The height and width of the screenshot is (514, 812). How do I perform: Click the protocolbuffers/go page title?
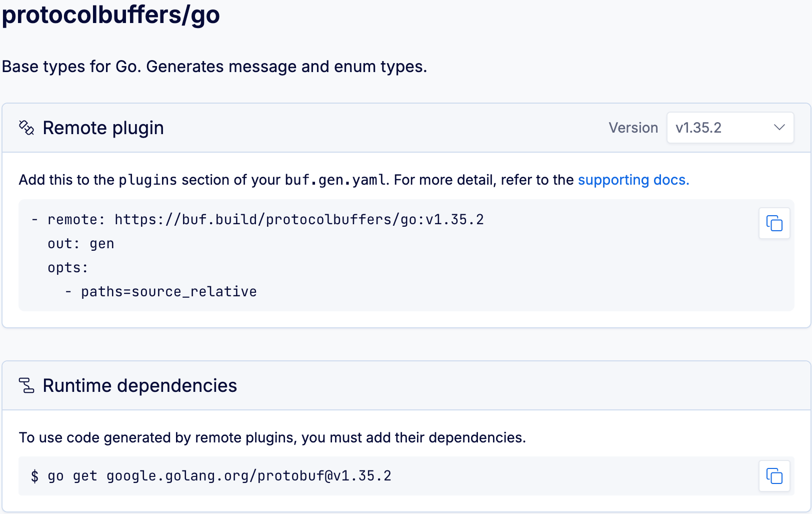coord(110,15)
